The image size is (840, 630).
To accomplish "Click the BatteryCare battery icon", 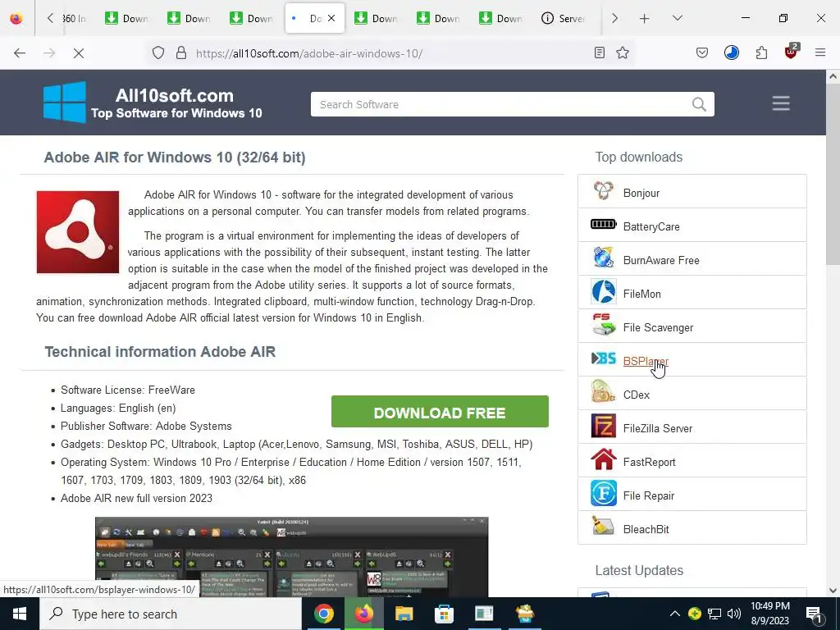I will tap(603, 225).
